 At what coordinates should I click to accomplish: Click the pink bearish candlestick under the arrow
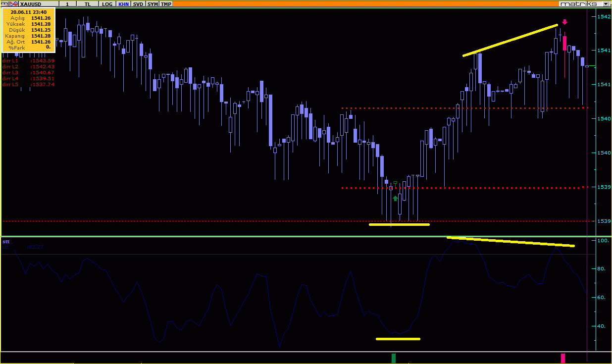[x=564, y=54]
